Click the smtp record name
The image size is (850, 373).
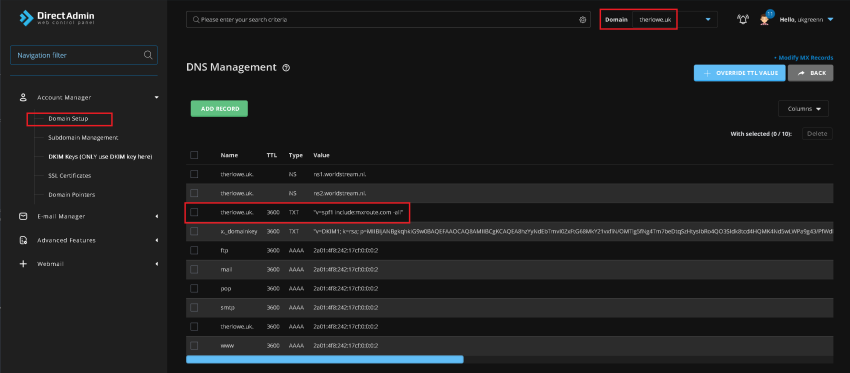tap(228, 307)
